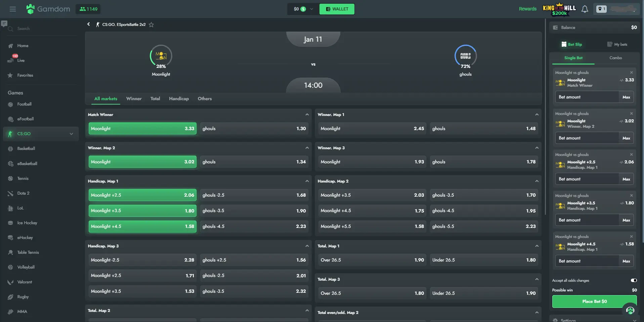Click the green WALLET button
This screenshot has height=322, width=644.
tap(337, 9)
